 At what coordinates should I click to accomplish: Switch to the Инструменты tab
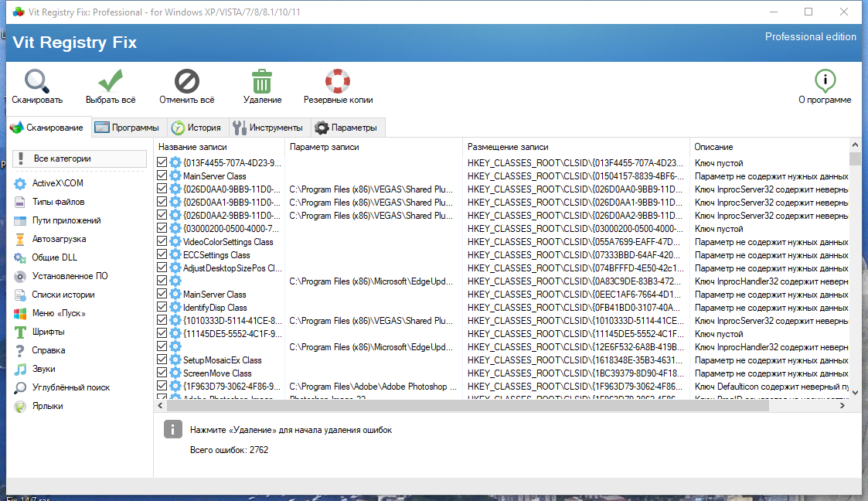coord(268,128)
